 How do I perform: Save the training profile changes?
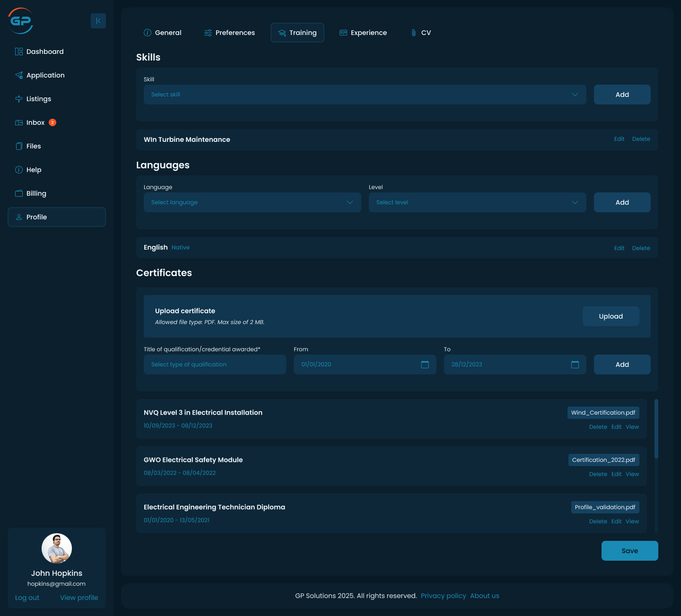point(629,551)
